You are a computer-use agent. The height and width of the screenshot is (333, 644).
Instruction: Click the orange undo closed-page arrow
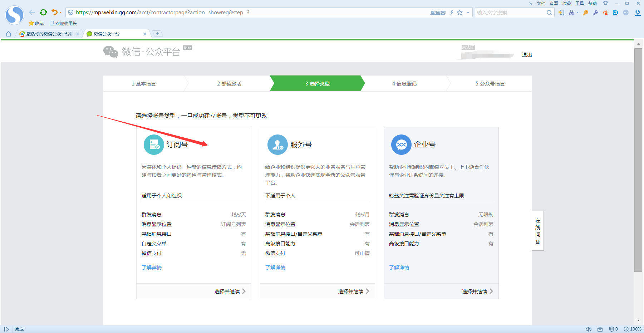coord(54,12)
